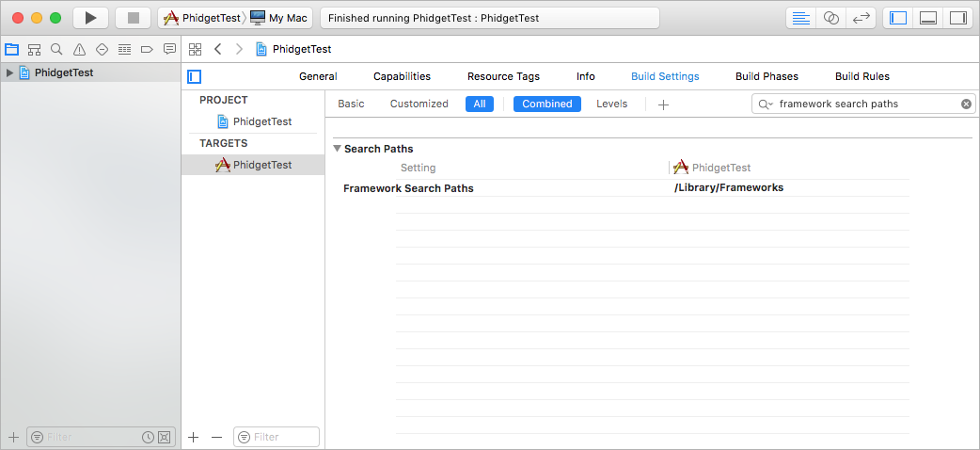Switch to the Info tab
Viewport: 980px width, 450px height.
point(586,76)
